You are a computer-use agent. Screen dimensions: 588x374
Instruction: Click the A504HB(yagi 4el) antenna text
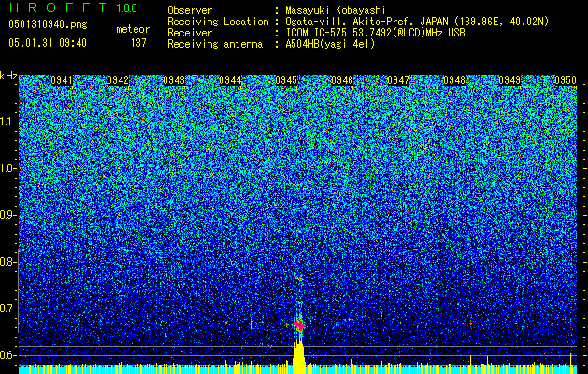click(x=330, y=44)
